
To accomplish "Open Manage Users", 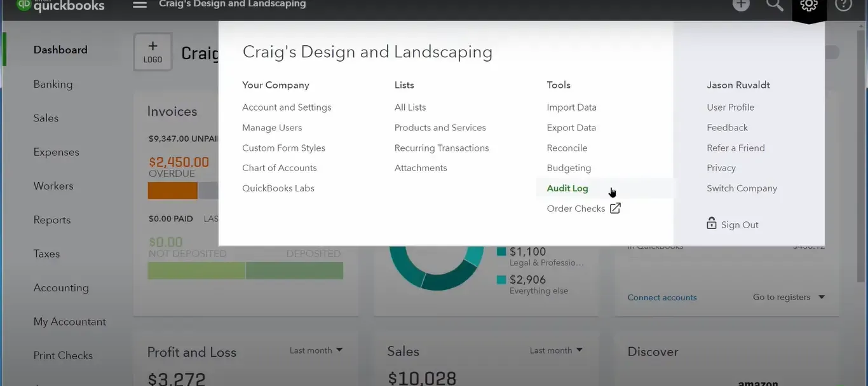I will [x=272, y=128].
